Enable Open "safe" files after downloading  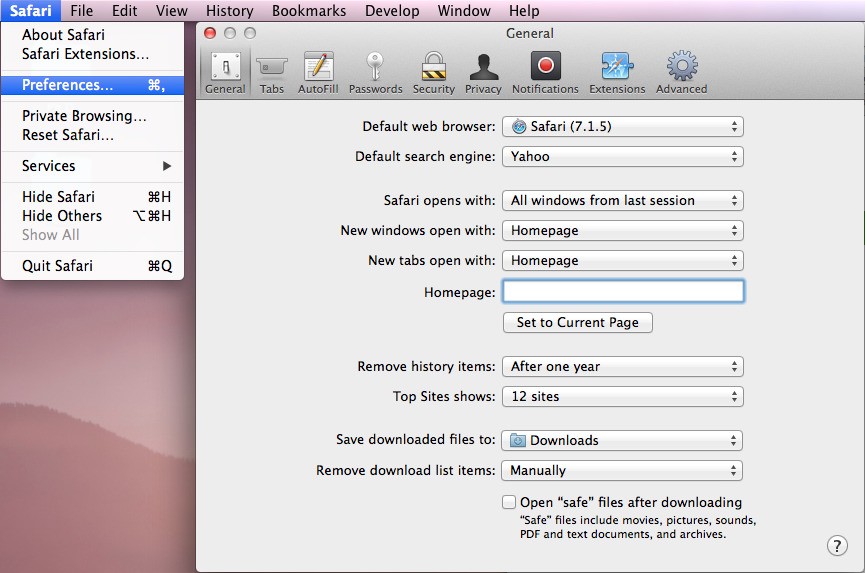(x=509, y=502)
